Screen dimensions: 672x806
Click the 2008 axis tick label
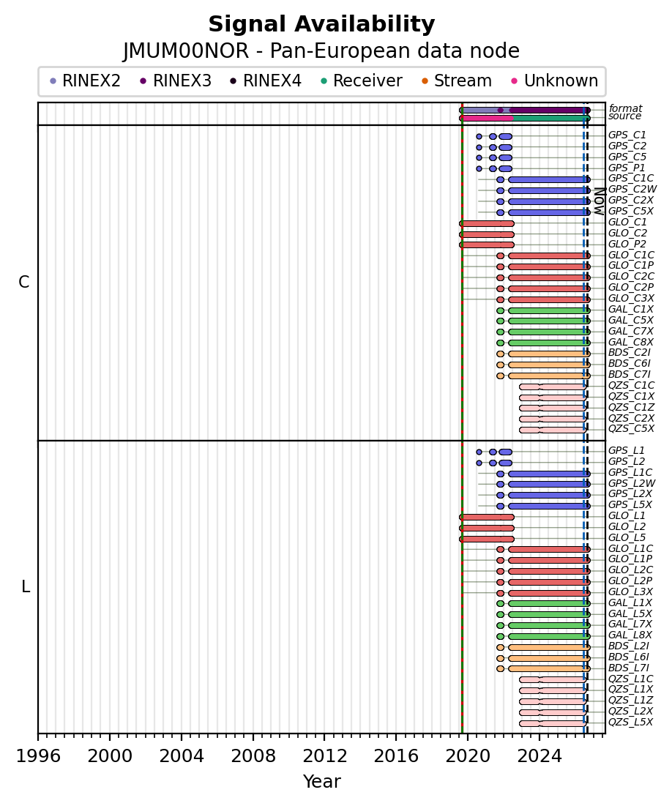point(253,756)
